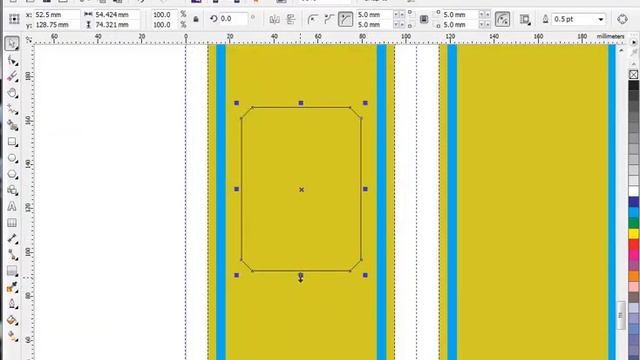The image size is (640, 360).
Task: Click the right-middle selection handle
Action: [365, 189]
